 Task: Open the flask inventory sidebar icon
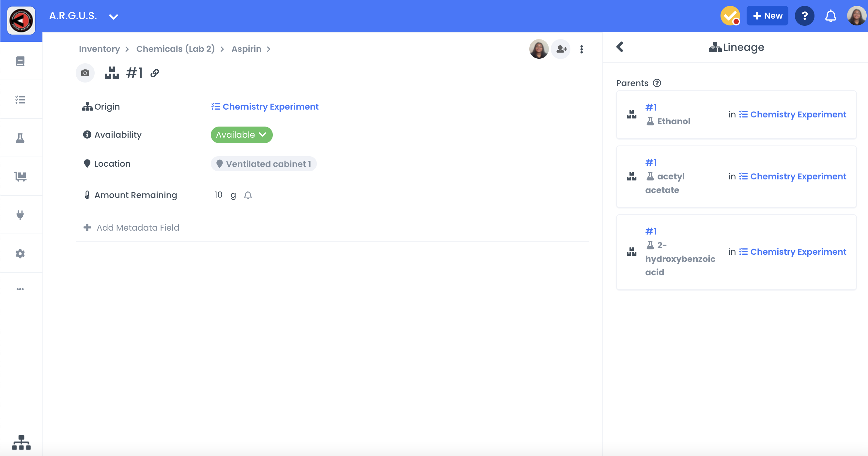(20, 138)
